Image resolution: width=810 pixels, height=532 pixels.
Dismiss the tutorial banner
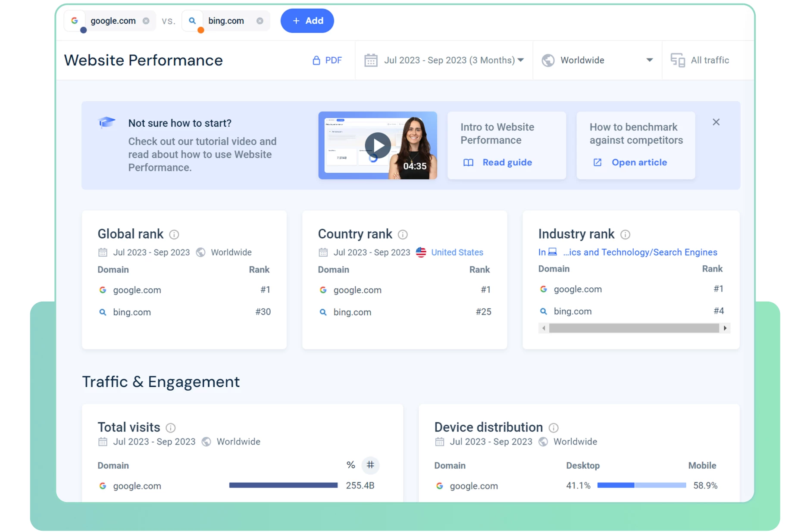[x=716, y=122]
